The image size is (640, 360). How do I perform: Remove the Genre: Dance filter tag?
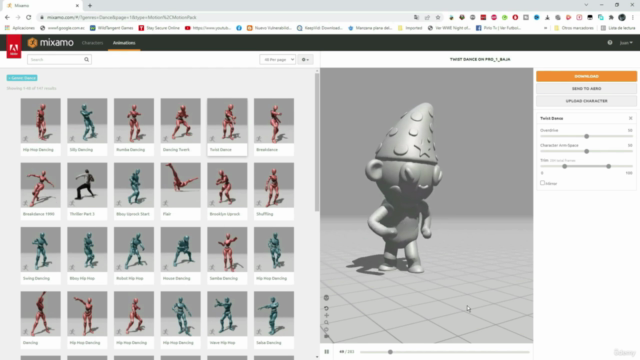(x=22, y=78)
